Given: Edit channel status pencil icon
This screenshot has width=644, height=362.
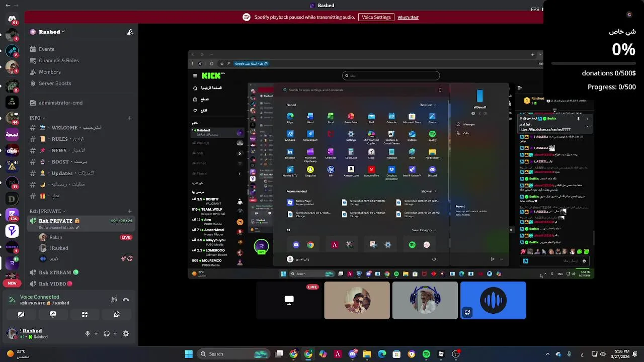Looking at the screenshot, I should [x=76, y=228].
